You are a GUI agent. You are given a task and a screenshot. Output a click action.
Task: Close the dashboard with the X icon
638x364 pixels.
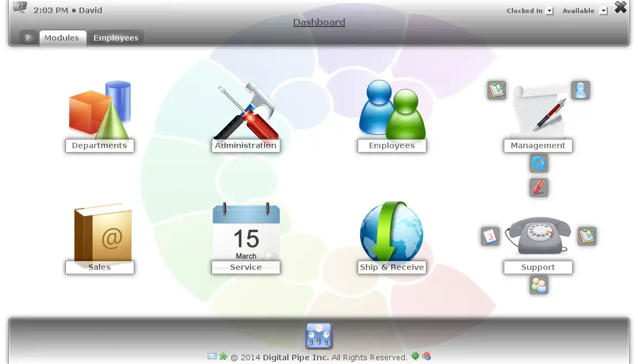click(621, 8)
